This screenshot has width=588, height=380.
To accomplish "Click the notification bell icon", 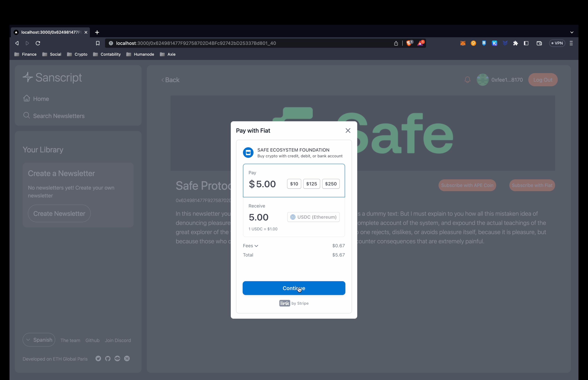I will (468, 80).
